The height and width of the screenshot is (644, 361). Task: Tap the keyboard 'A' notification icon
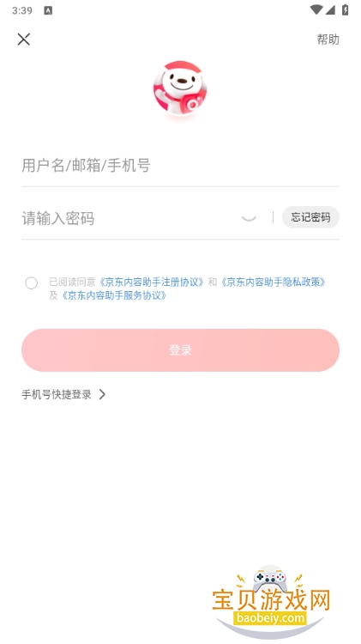[x=48, y=10]
